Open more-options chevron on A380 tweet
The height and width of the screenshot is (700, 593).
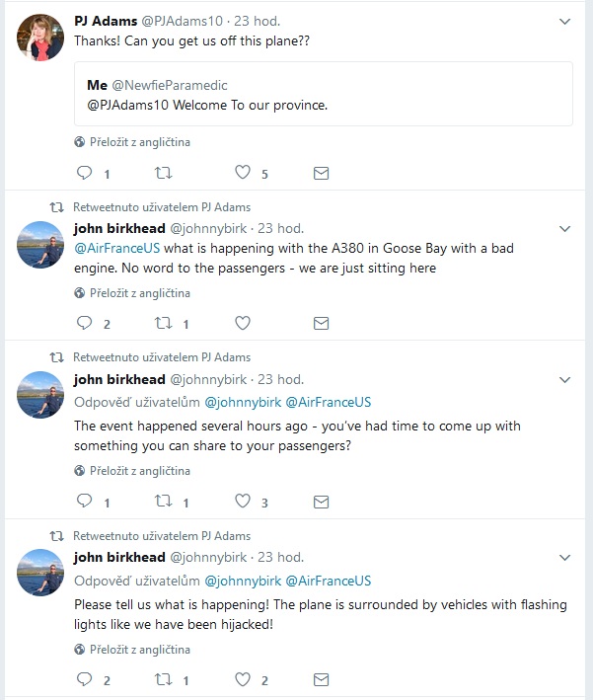pyautogui.click(x=565, y=229)
